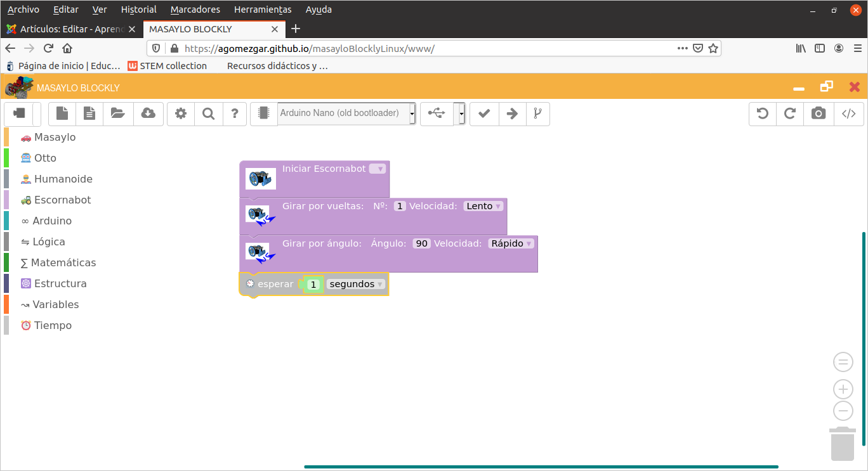Open the Iniciar Escornabot block dropdown
The height and width of the screenshot is (471, 868).
(377, 169)
